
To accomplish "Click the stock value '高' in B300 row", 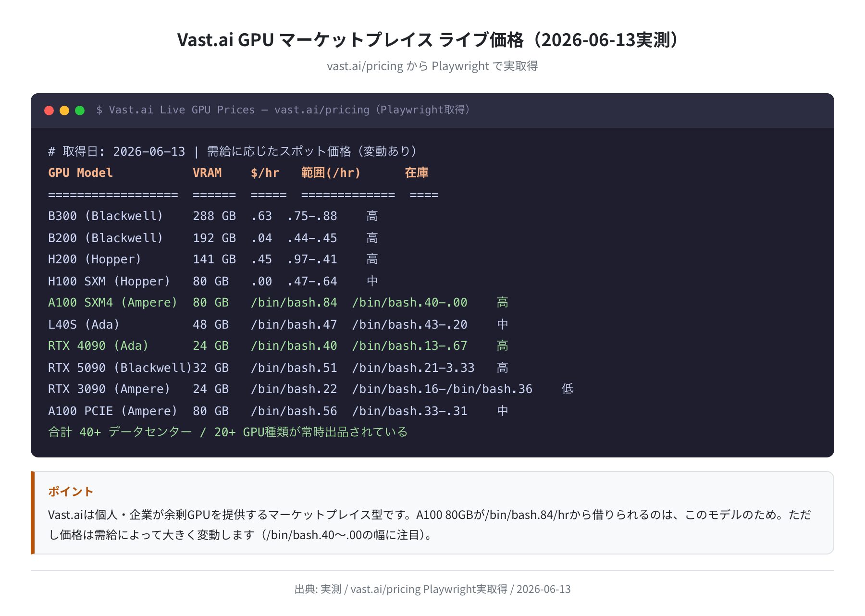I will click(x=372, y=216).
